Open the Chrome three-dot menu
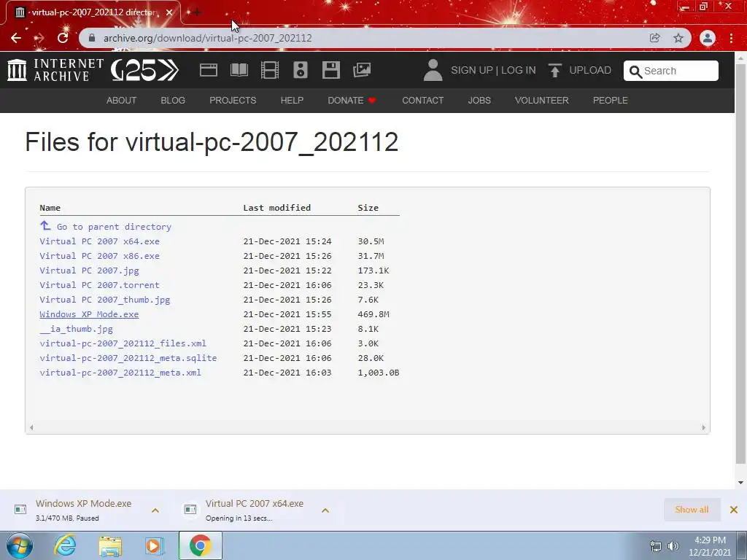This screenshot has width=747, height=560. (731, 38)
